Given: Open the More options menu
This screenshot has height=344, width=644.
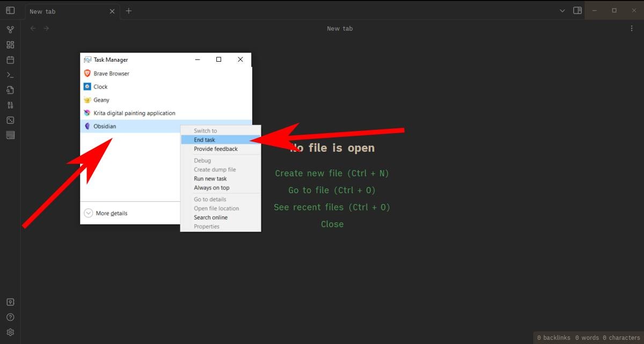Looking at the screenshot, I should click(x=632, y=28).
